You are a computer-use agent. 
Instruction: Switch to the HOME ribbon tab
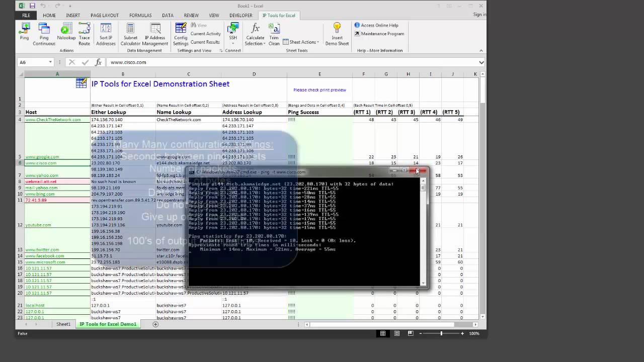click(49, 16)
